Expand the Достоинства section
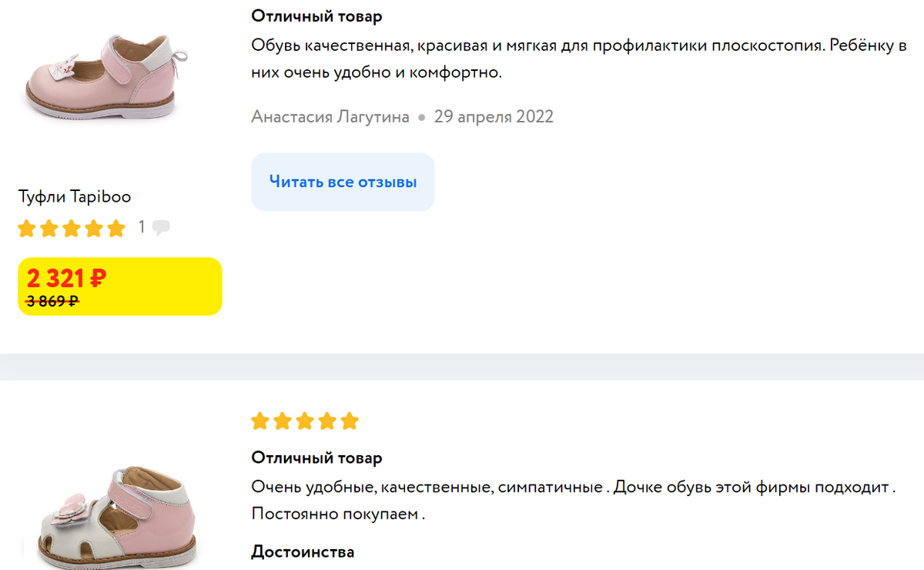Image resolution: width=924 pixels, height=570 pixels. click(x=301, y=552)
